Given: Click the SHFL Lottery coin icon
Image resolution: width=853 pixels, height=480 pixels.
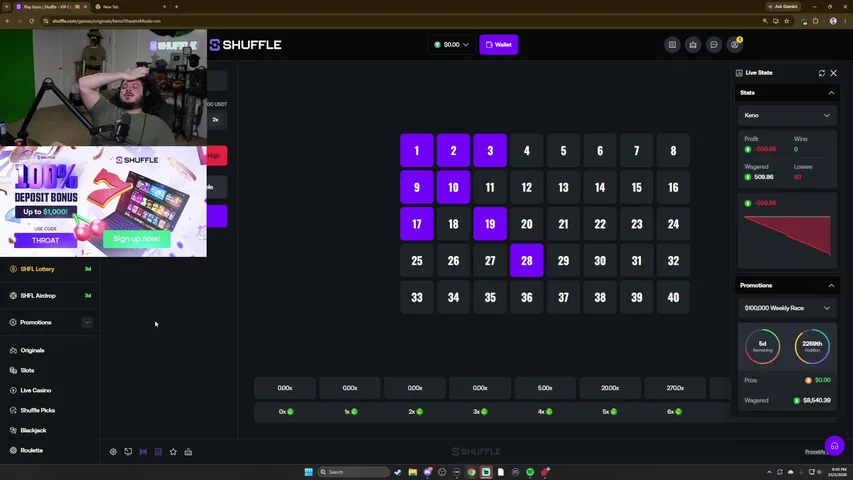Looking at the screenshot, I should pos(13,269).
